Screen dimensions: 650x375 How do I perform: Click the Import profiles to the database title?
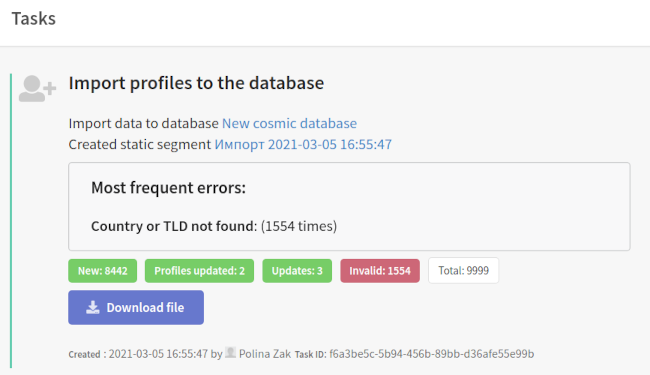pyautogui.click(x=196, y=83)
